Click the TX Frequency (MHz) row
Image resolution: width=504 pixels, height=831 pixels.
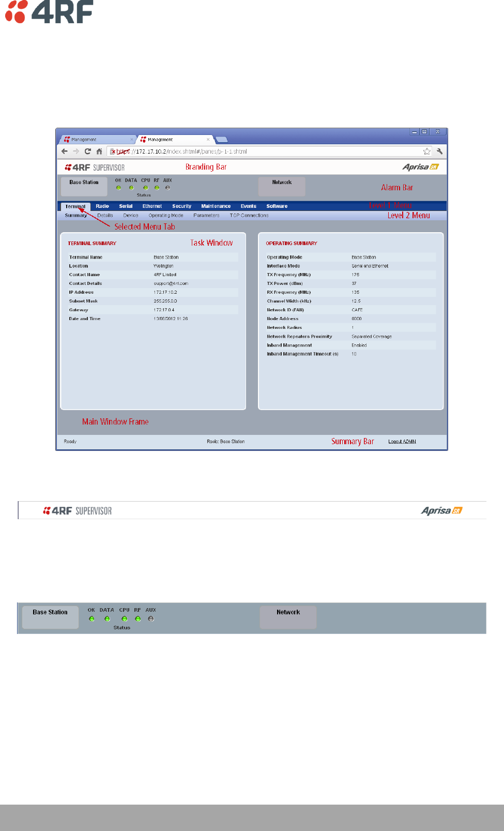click(350, 275)
